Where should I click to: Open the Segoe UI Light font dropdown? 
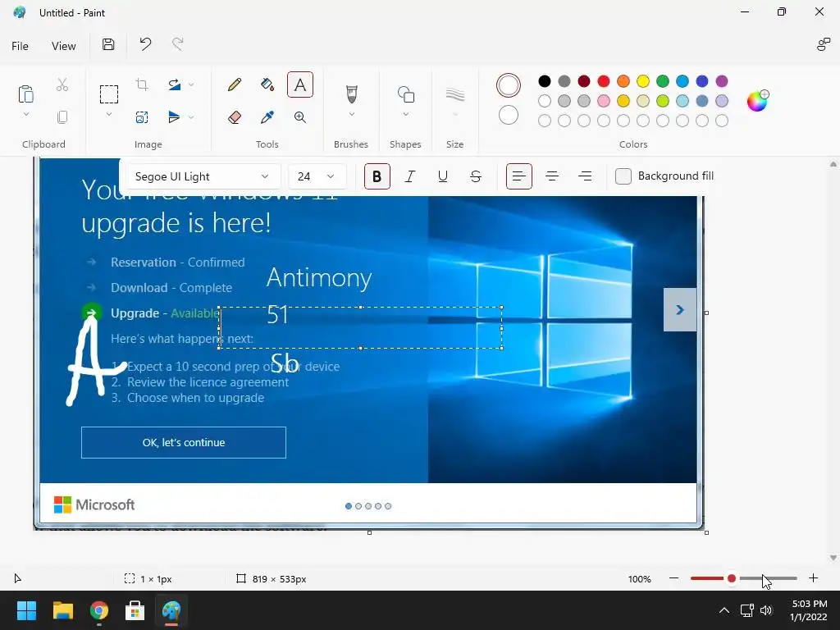pyautogui.click(x=203, y=176)
